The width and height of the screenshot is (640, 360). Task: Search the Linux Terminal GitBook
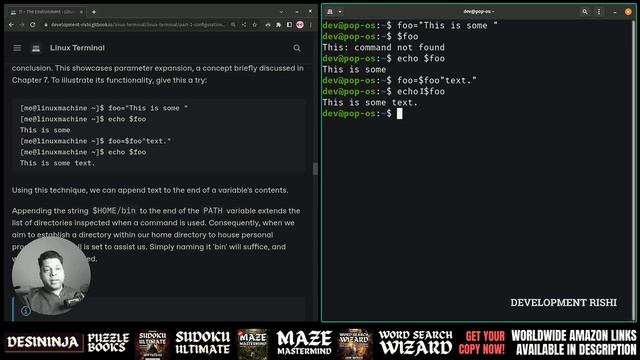[x=297, y=48]
